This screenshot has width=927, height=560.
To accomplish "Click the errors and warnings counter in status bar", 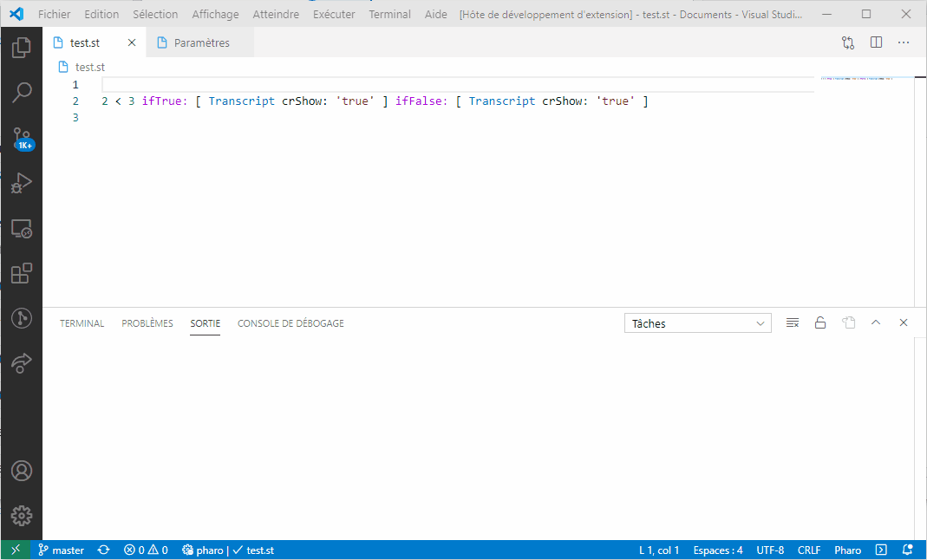I will pyautogui.click(x=146, y=549).
